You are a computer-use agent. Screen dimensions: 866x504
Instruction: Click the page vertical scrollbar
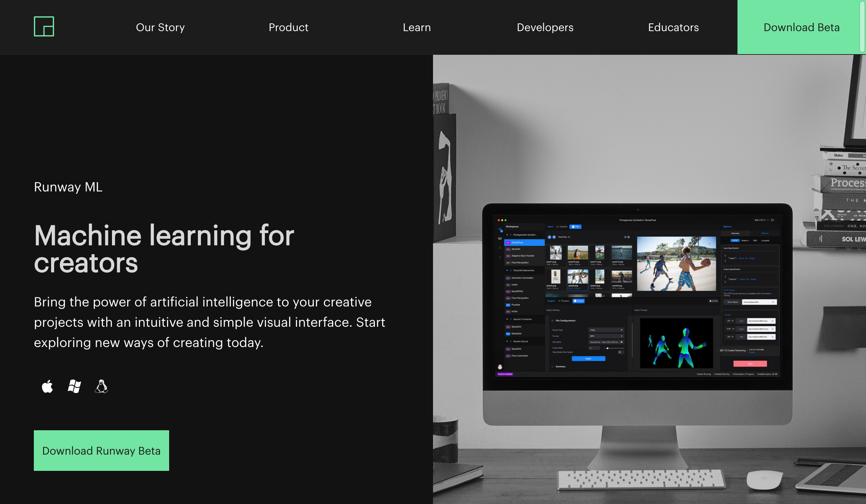click(x=863, y=27)
